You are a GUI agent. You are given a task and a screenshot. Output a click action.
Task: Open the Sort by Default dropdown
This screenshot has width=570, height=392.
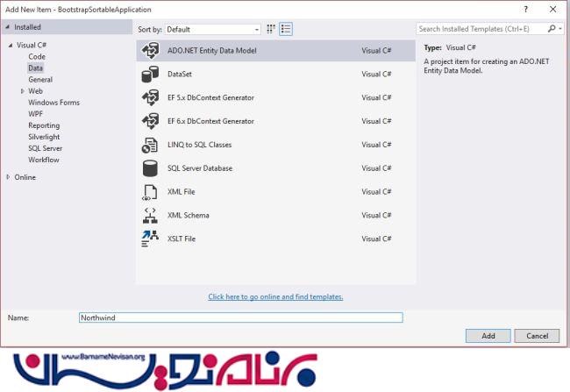[213, 30]
